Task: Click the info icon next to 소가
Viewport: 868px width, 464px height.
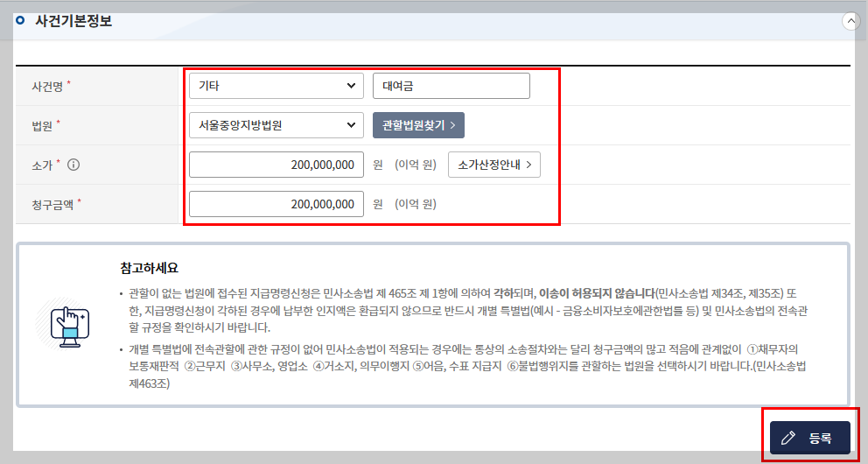Action: (73, 165)
